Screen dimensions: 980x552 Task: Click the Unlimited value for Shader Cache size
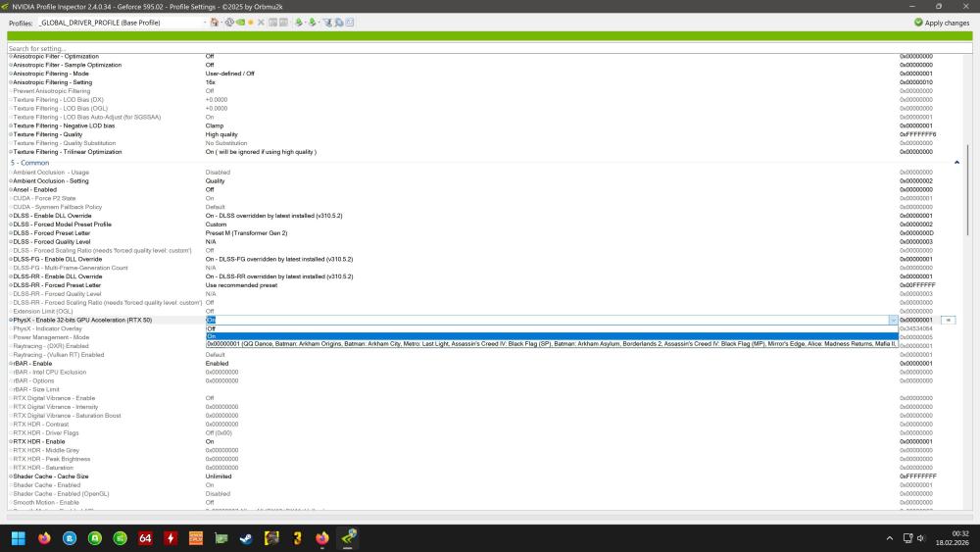219,477
